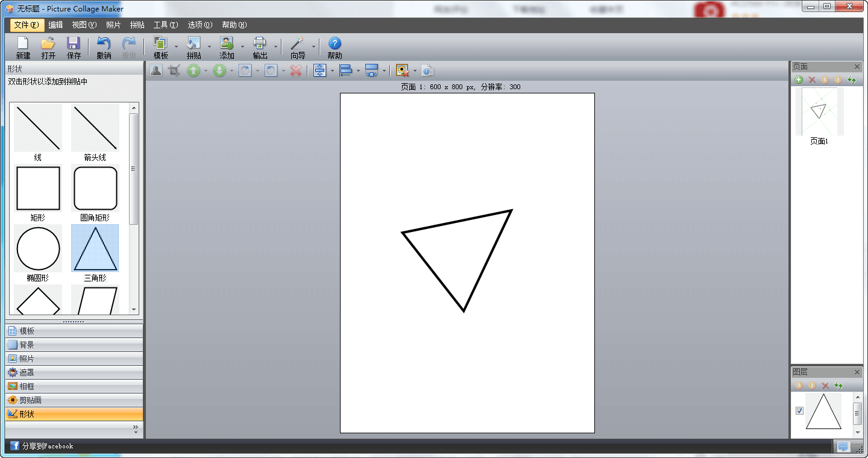The height and width of the screenshot is (458, 868).
Task: Switch to the 剪贴画 sidebar panel
Action: click(74, 400)
